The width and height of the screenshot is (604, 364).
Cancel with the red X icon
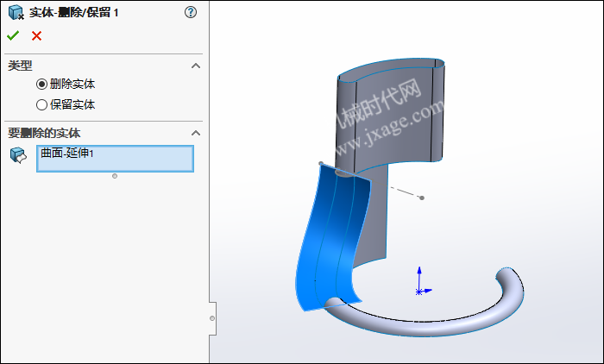coord(36,36)
